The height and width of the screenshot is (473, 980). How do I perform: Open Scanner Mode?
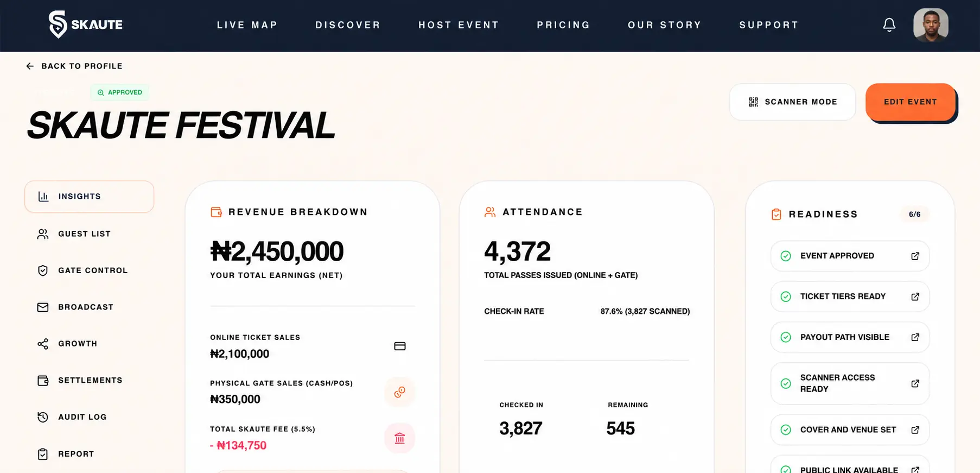point(792,102)
